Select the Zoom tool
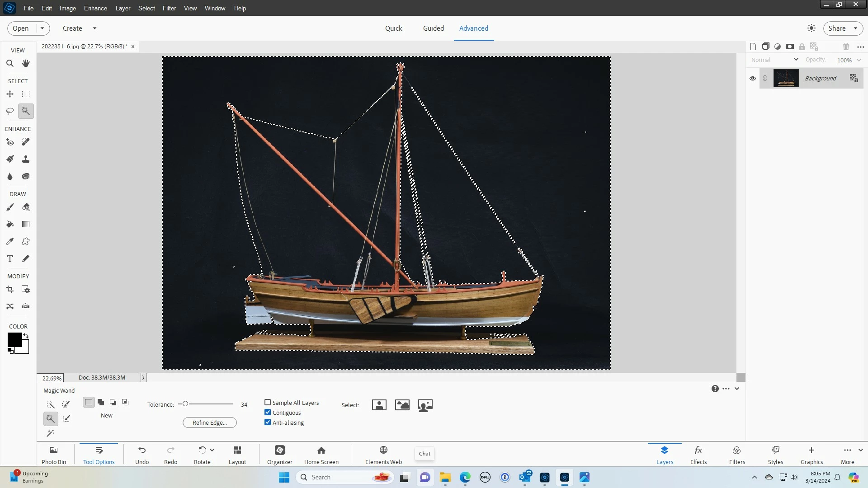The width and height of the screenshot is (868, 488). (x=10, y=64)
